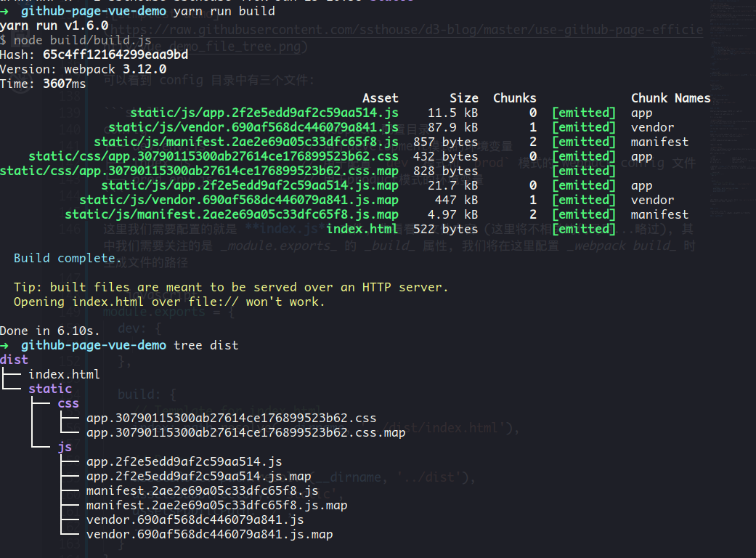This screenshot has width=756, height=558.
Task: Select the Asset column header
Action: 381,97
